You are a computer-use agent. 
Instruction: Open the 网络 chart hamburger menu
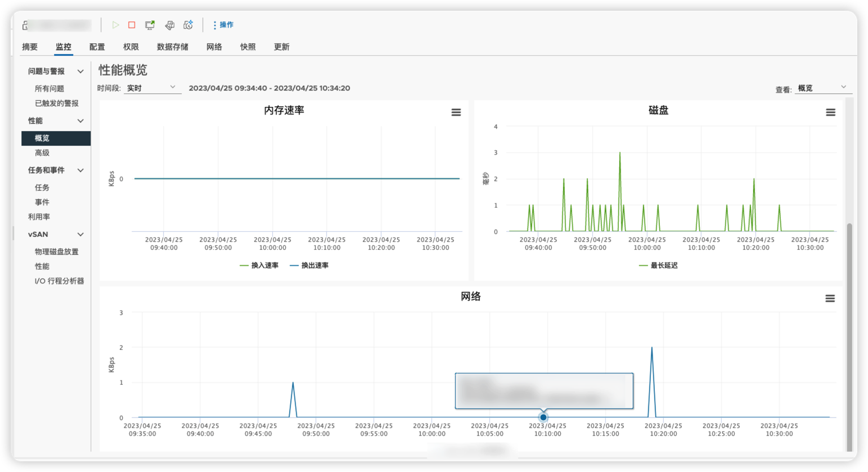[x=830, y=298]
